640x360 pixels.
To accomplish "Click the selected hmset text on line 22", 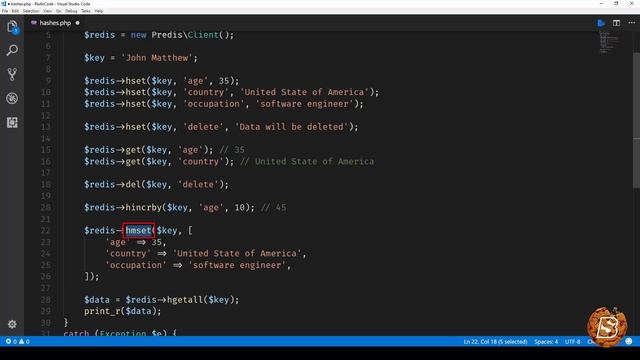I will pyautogui.click(x=138, y=230).
